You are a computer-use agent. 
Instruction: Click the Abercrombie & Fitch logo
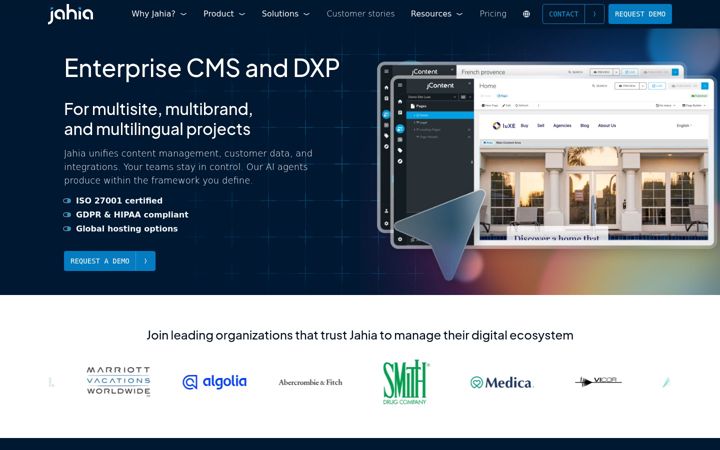310,382
